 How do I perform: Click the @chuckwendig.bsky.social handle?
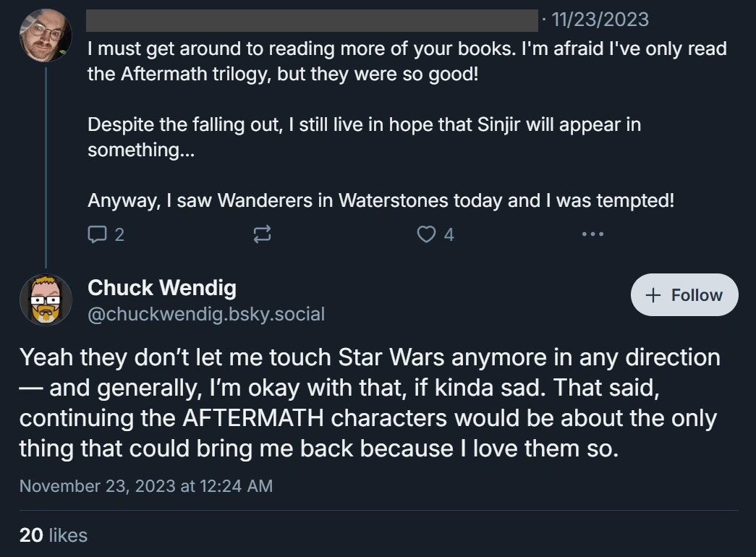205,314
